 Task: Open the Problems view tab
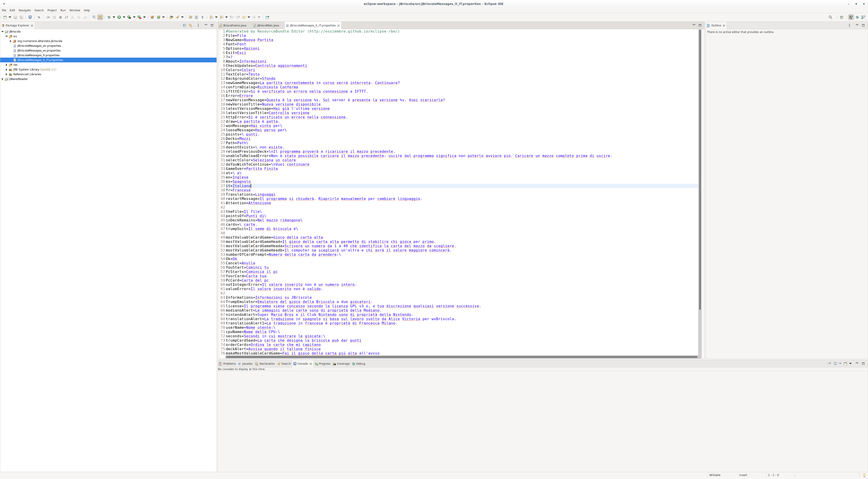pos(229,364)
